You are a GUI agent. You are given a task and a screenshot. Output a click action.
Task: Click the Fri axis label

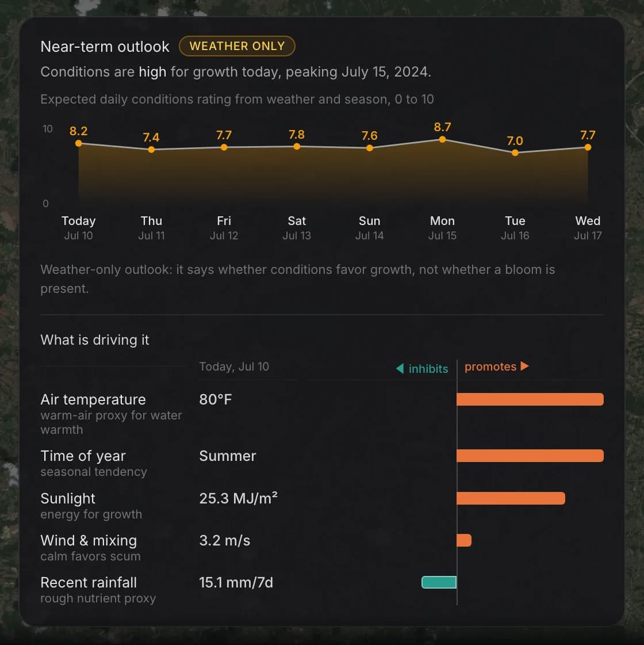point(224,221)
